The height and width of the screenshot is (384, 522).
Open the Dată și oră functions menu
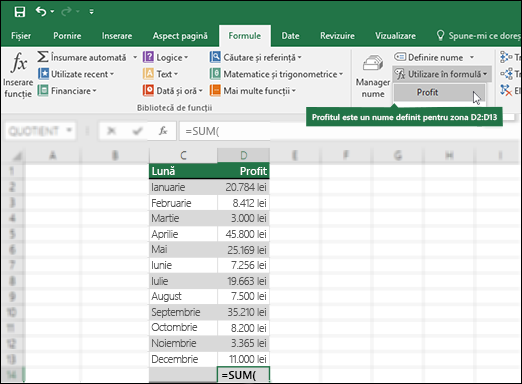tap(173, 91)
